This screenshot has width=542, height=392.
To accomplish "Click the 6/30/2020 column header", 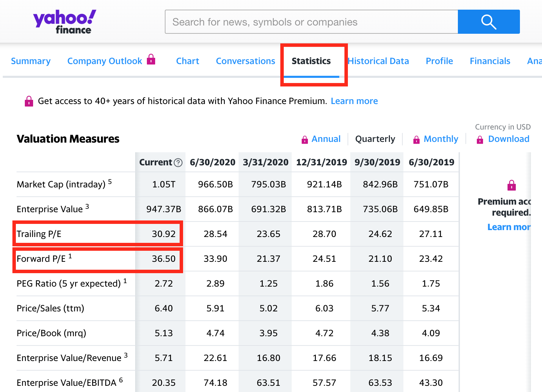I will tap(212, 162).
